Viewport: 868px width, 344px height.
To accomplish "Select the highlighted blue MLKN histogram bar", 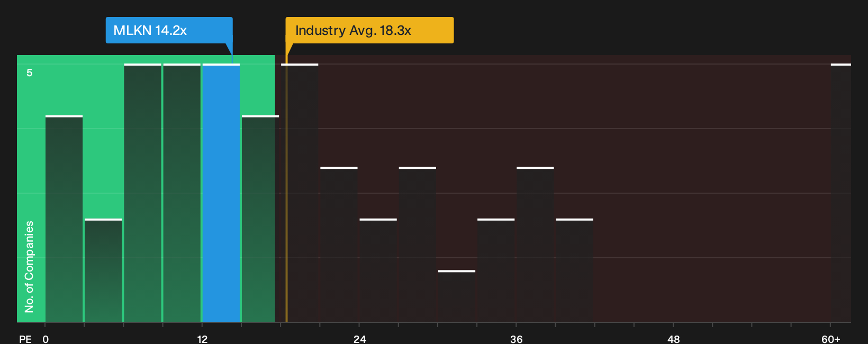I will point(221,193).
